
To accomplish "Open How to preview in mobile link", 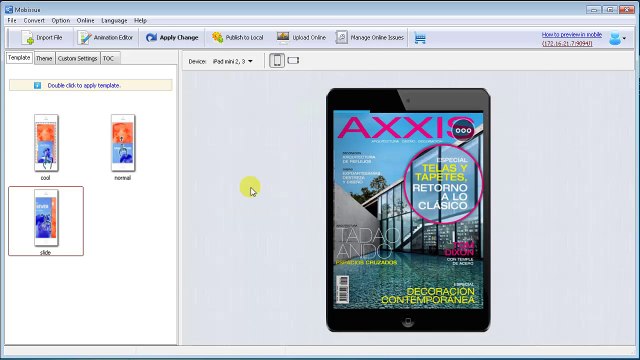I will pyautogui.click(x=571, y=35).
